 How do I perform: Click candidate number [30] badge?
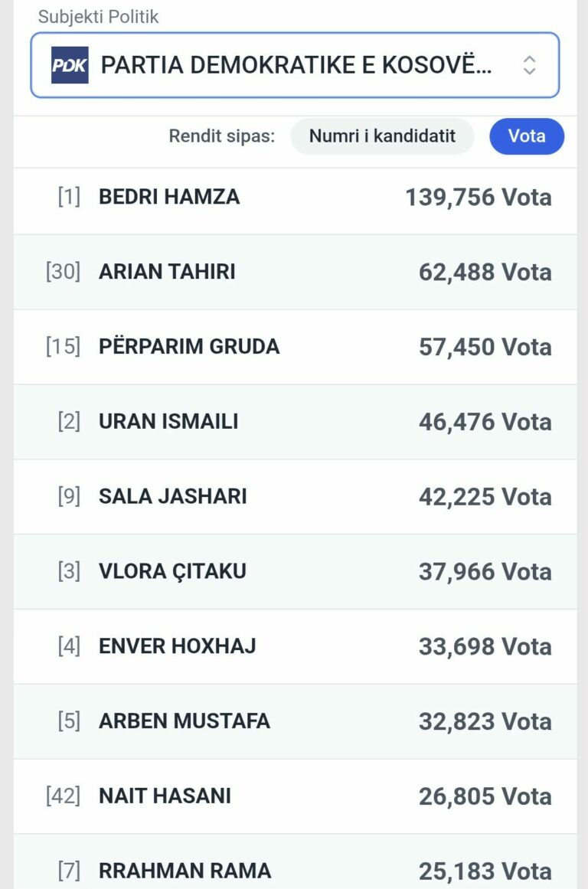pos(63,272)
